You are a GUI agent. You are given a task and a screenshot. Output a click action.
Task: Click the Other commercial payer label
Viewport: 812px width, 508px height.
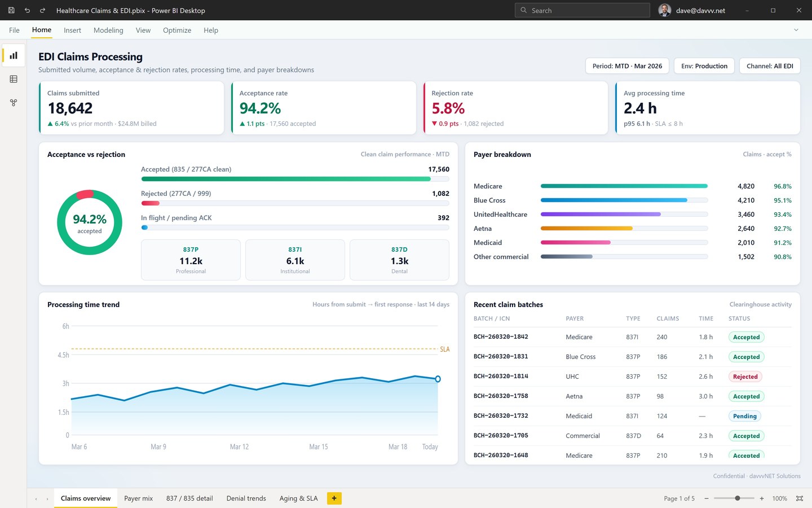[501, 257]
